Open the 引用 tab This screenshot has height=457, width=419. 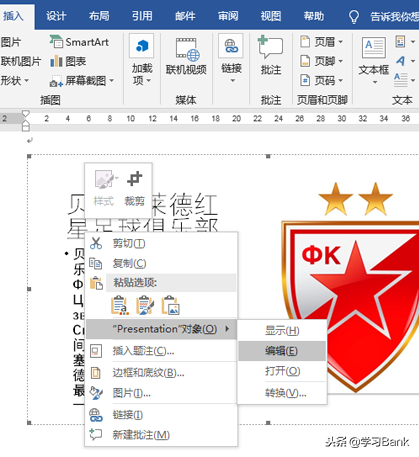(142, 16)
